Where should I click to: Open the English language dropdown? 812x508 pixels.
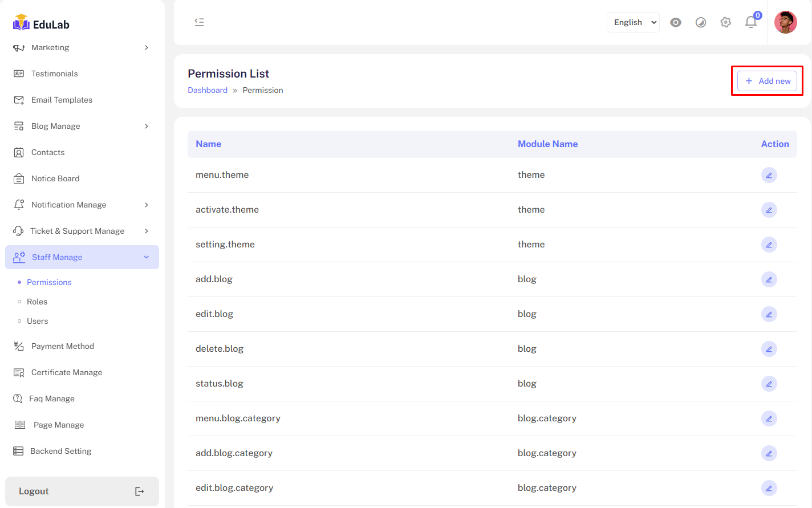pos(633,22)
